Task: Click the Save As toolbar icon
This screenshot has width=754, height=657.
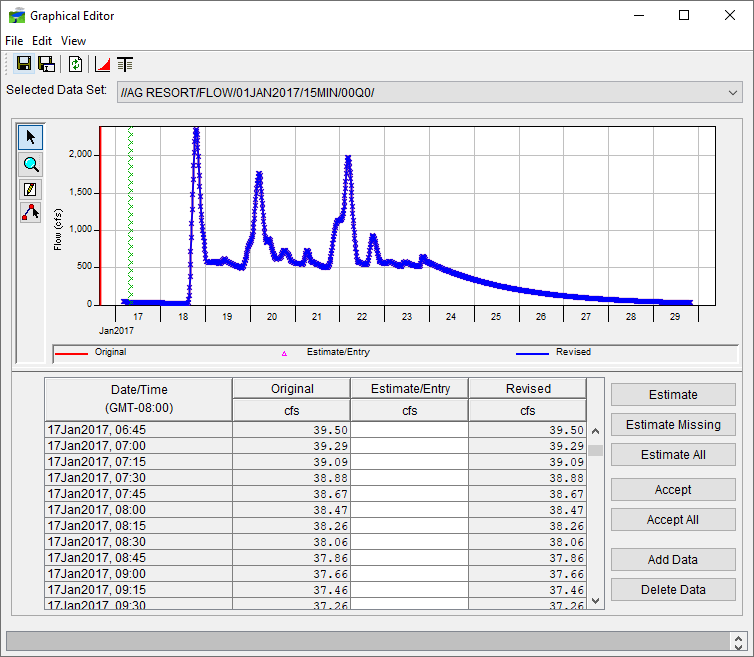Action: click(x=46, y=63)
